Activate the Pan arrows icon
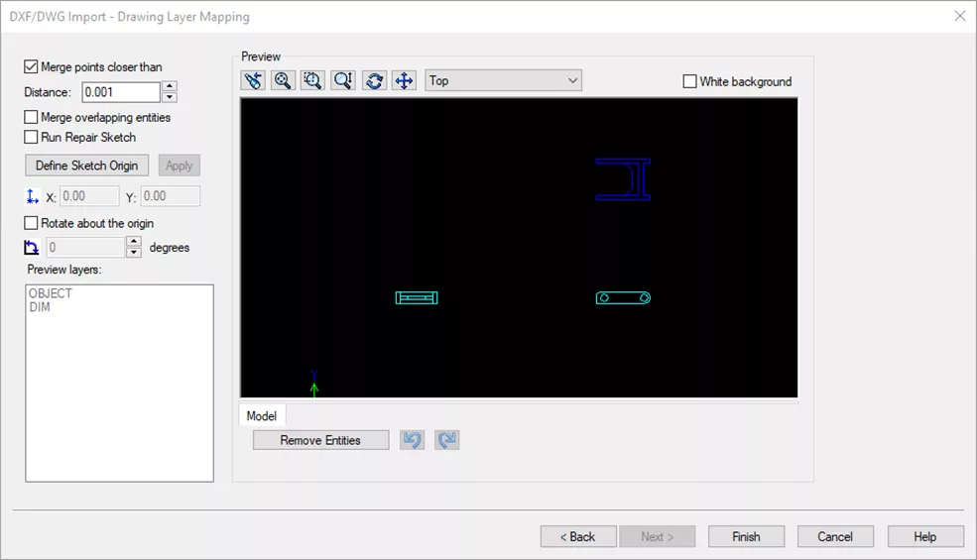The height and width of the screenshot is (560, 977). click(404, 80)
